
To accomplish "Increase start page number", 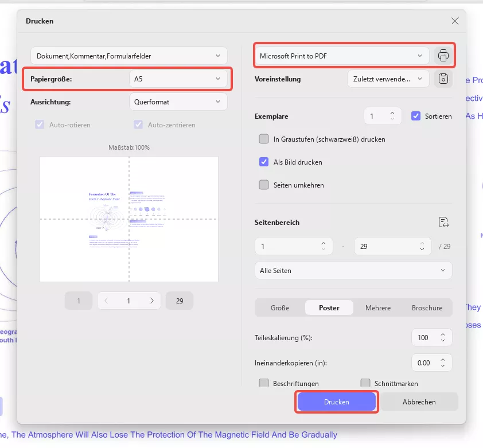I will click(x=323, y=243).
